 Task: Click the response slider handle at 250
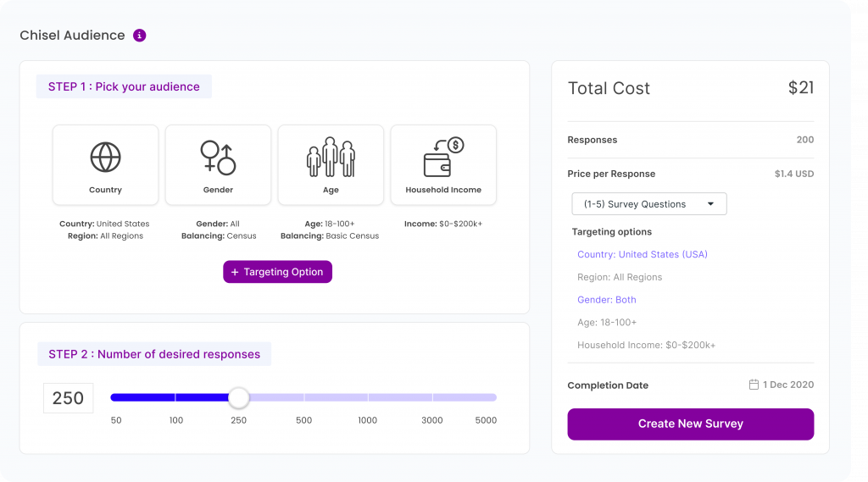click(x=238, y=397)
